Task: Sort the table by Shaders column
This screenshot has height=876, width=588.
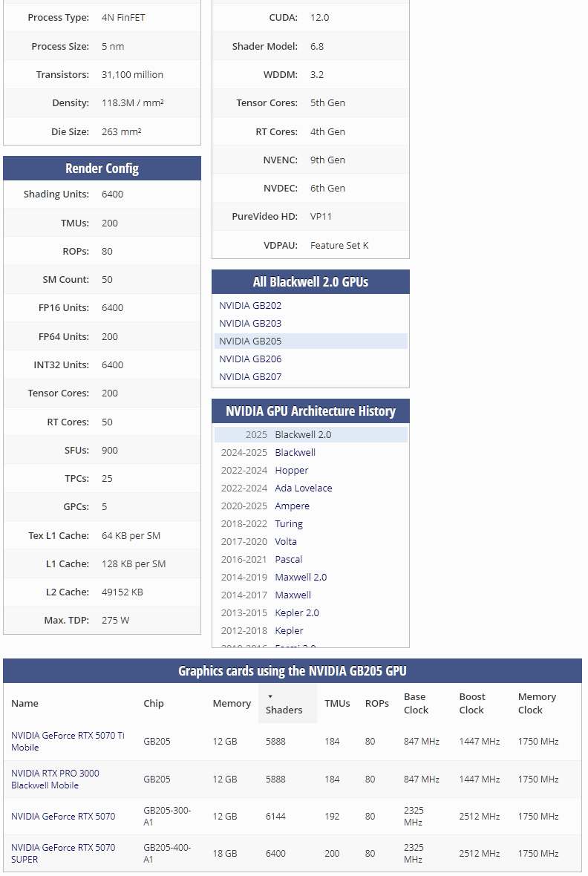Action: click(287, 704)
